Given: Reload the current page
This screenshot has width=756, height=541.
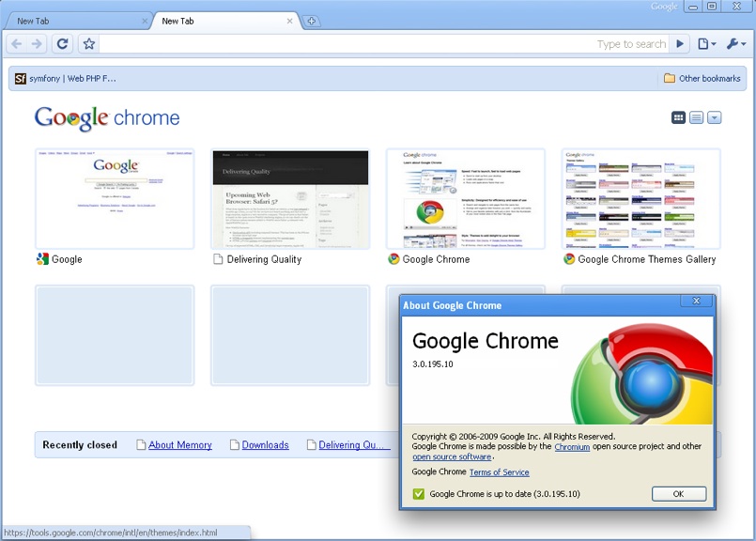Looking at the screenshot, I should click(x=63, y=43).
